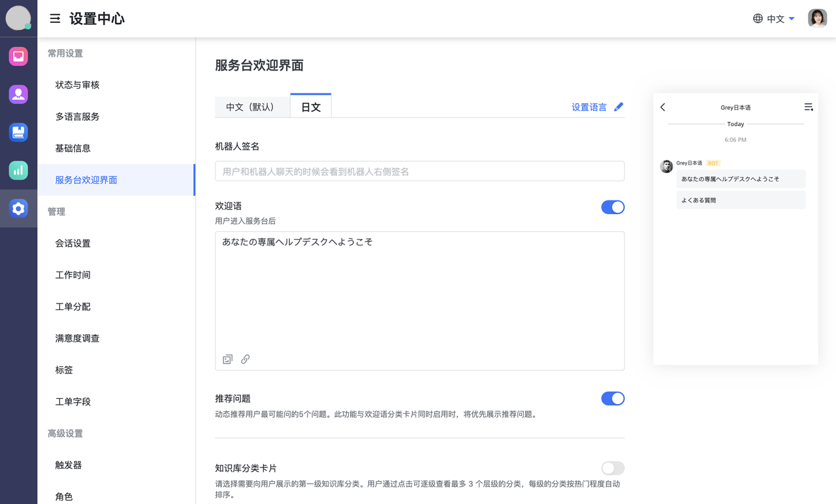Image resolution: width=836 pixels, height=504 pixels.
Task: Click the back arrow in the chat preview
Action: coord(663,107)
